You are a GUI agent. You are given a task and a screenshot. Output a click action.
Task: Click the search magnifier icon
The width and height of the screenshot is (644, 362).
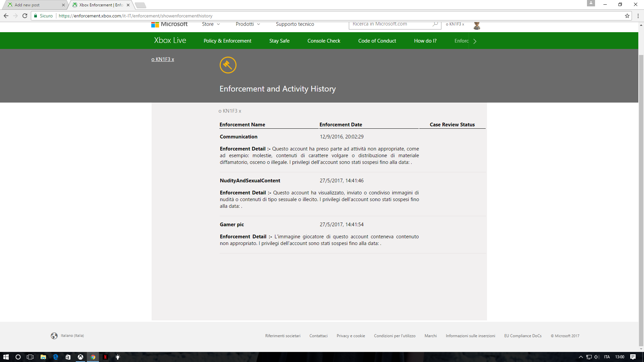pos(435,24)
